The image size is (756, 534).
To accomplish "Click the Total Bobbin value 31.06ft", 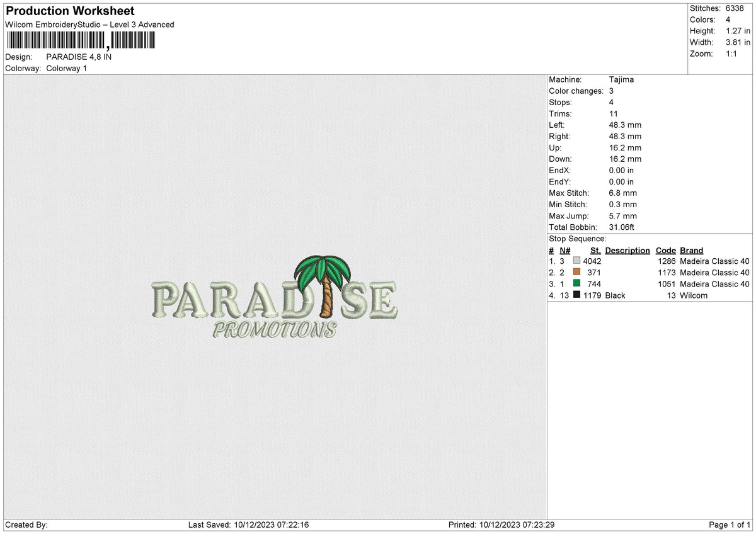I will tap(623, 227).
